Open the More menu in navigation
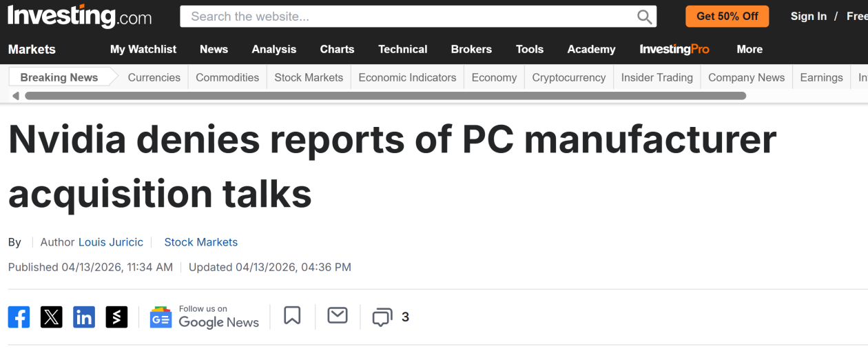Image resolution: width=868 pixels, height=358 pixels. point(750,49)
